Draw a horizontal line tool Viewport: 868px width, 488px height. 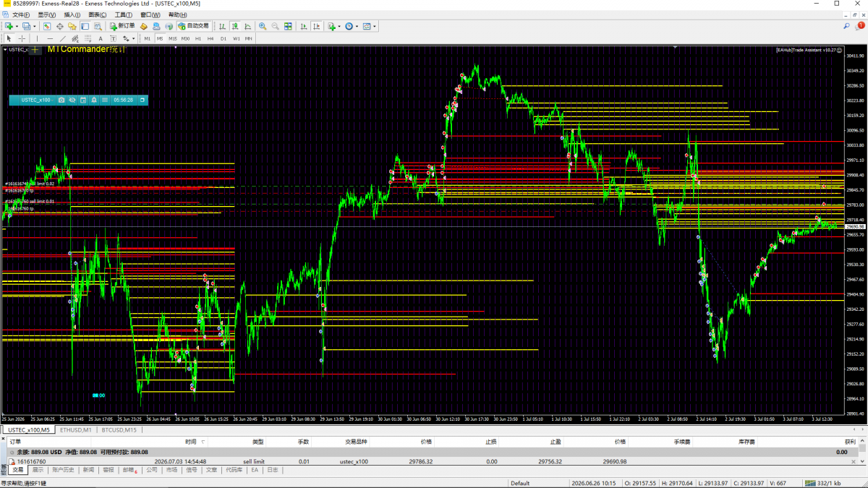pyautogui.click(x=50, y=38)
